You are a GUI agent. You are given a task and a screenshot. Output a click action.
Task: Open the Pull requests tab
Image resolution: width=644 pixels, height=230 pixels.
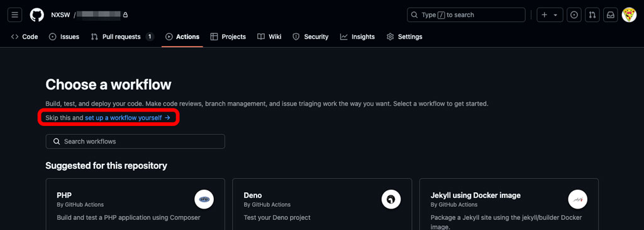tap(122, 37)
